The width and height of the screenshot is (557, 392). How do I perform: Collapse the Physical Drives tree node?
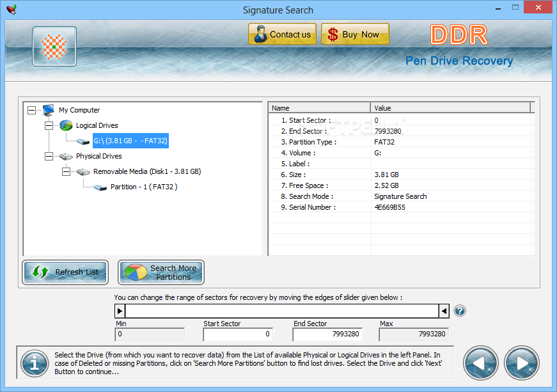tap(49, 156)
